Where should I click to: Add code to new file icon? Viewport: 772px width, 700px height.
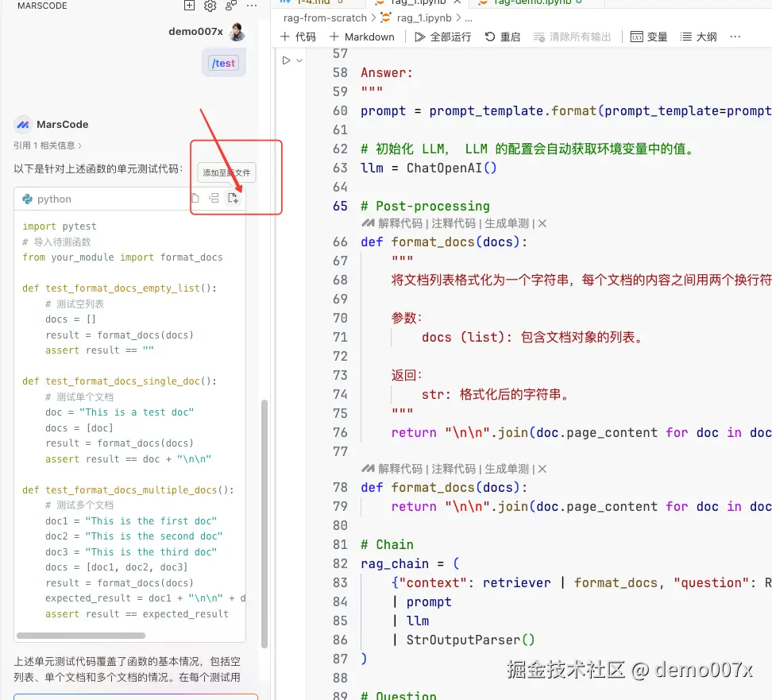click(233, 198)
